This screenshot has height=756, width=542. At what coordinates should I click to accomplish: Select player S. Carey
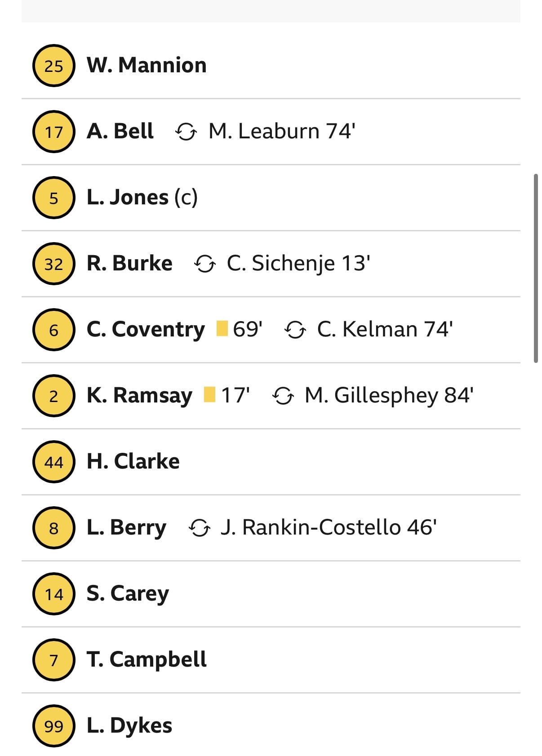[128, 594]
